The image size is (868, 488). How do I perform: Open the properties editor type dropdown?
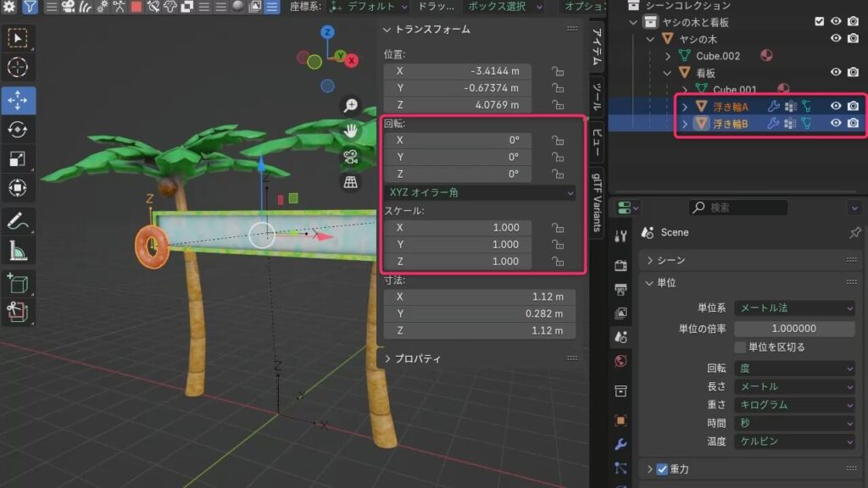click(627, 208)
